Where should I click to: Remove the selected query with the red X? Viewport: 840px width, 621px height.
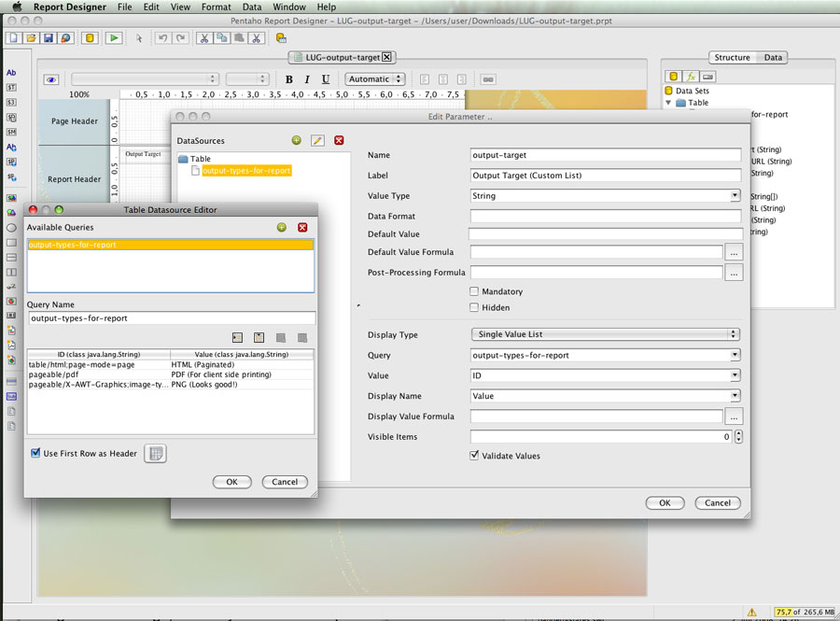click(302, 227)
